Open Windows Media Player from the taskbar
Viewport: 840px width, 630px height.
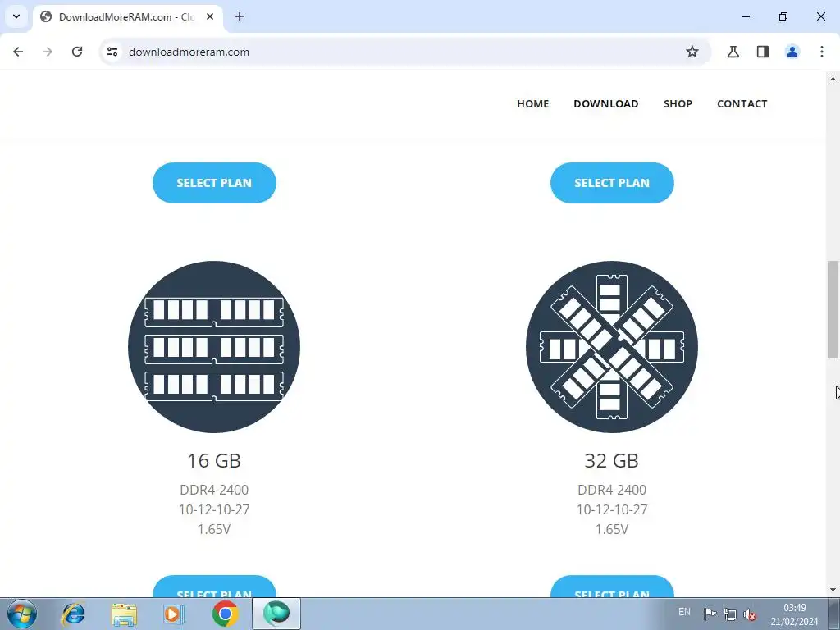(174, 614)
